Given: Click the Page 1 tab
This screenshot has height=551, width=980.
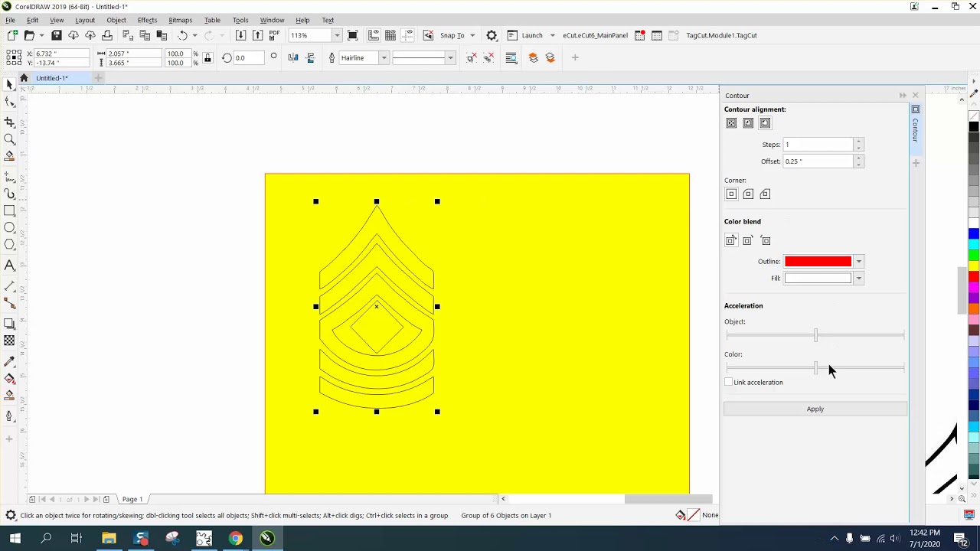Looking at the screenshot, I should coord(132,499).
